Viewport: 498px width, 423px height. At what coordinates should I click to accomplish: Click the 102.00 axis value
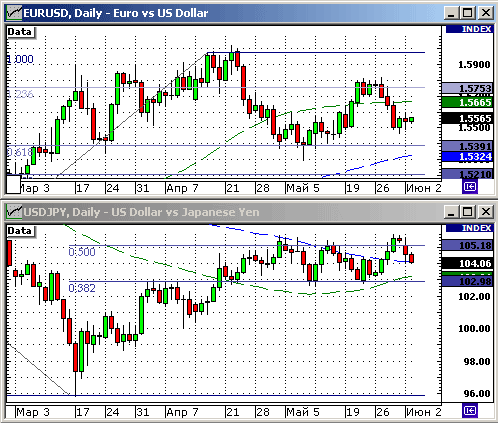coord(474,296)
